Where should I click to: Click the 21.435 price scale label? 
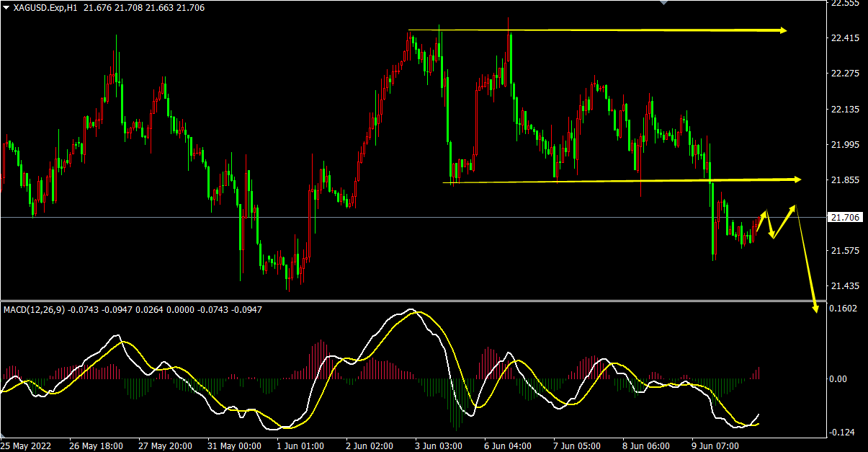(x=846, y=286)
